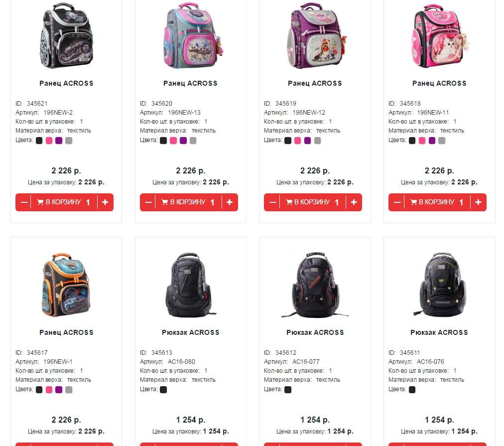
Task: Open orange car backpack thumbnail 345617
Action: (66, 285)
